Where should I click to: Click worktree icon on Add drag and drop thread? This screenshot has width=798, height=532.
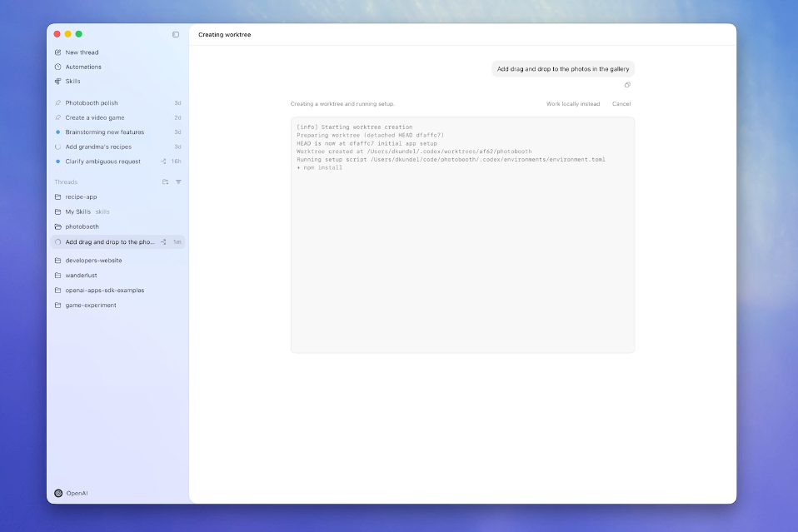pos(163,242)
